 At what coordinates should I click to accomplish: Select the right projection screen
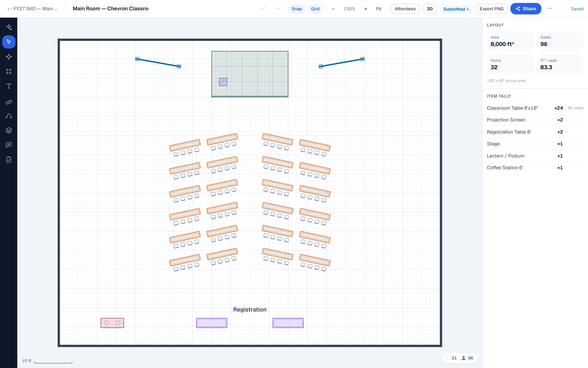click(342, 63)
